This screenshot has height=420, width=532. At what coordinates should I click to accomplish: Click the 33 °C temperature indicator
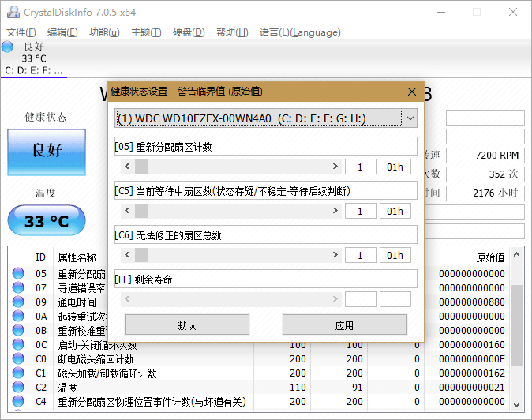coord(46,221)
